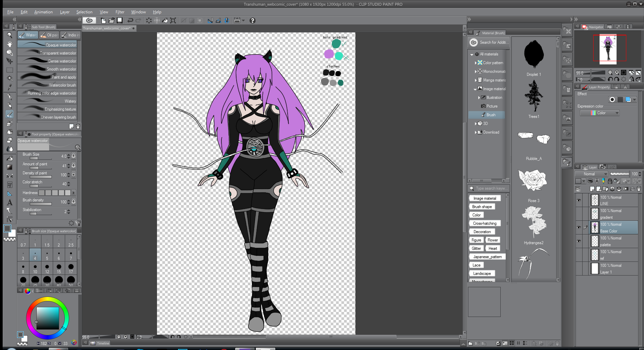Click the New document icon in toolbar
644x350 pixels.
pos(103,21)
